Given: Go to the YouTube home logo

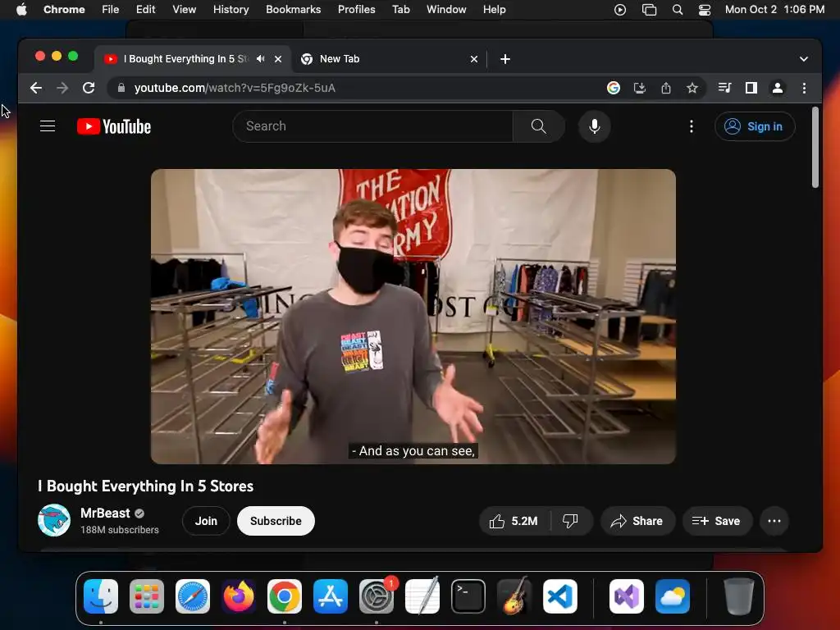Looking at the screenshot, I should 114,126.
